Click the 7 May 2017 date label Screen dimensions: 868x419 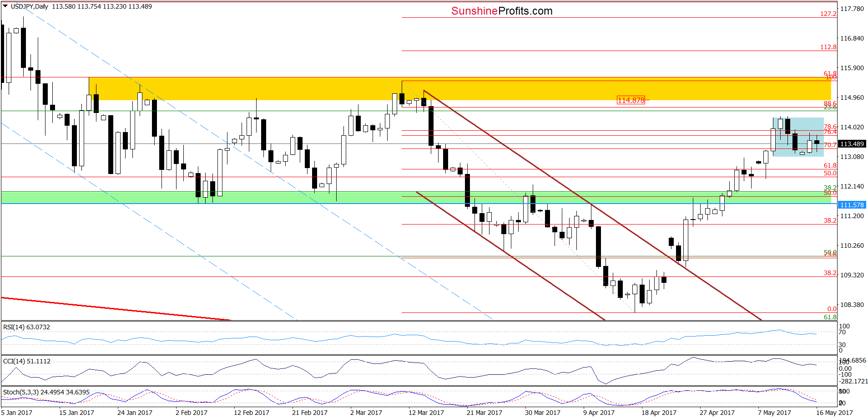(774, 413)
